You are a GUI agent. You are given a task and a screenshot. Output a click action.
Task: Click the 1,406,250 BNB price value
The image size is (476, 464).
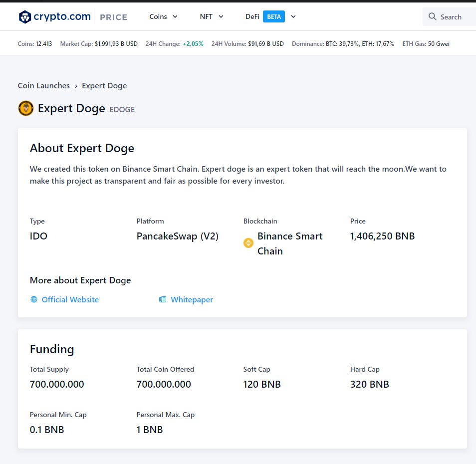(x=383, y=236)
